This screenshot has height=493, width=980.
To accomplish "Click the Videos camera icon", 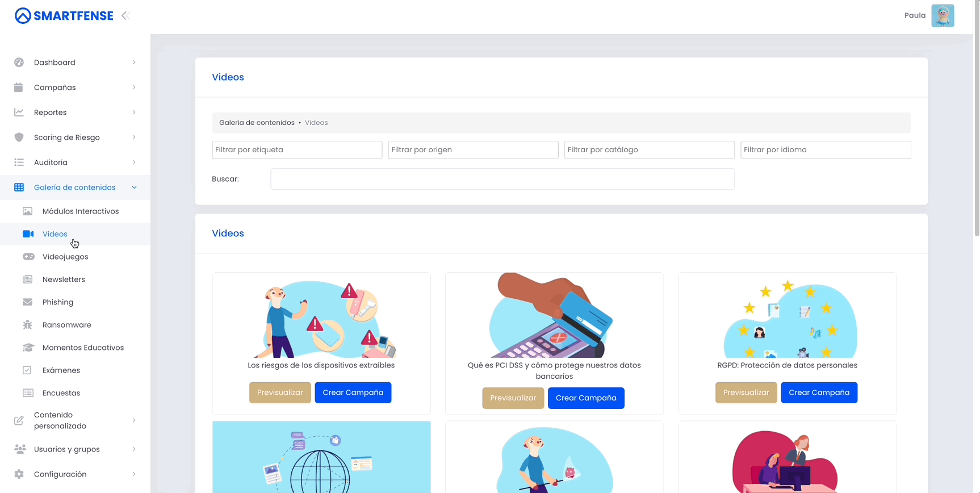I will (28, 234).
